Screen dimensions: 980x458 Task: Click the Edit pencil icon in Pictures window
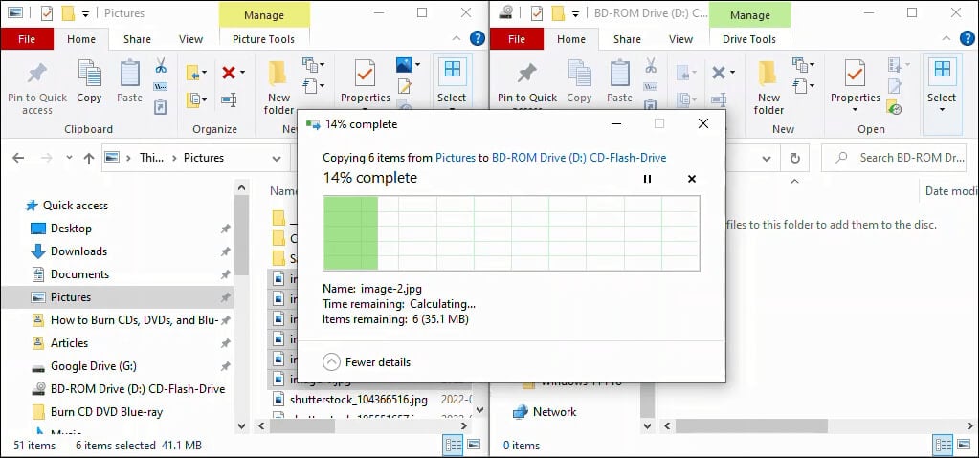point(404,86)
